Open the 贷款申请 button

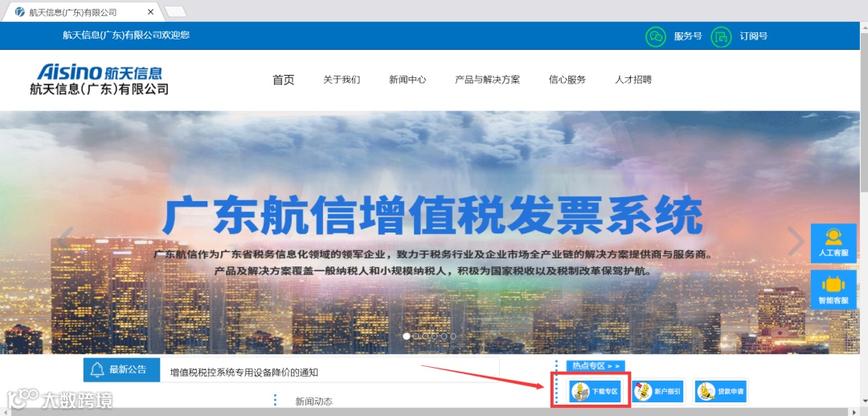pos(721,392)
